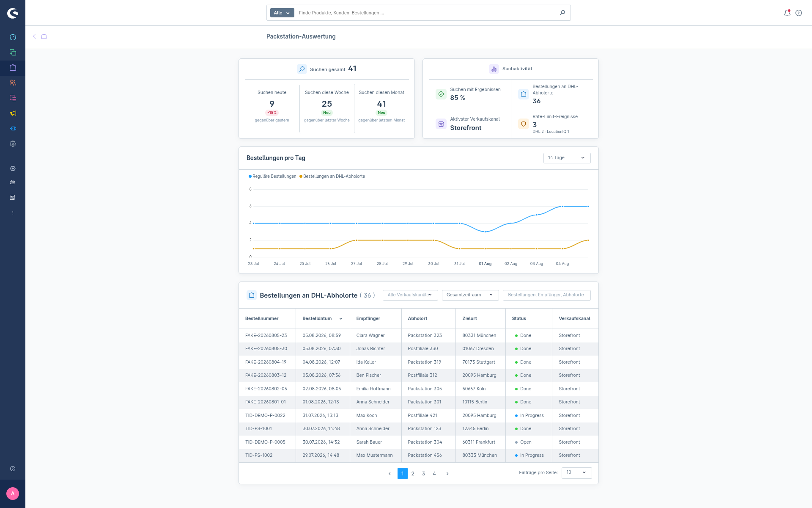This screenshot has width=812, height=508.
Task: Open the Customers sidebar icon
Action: pyautogui.click(x=13, y=83)
